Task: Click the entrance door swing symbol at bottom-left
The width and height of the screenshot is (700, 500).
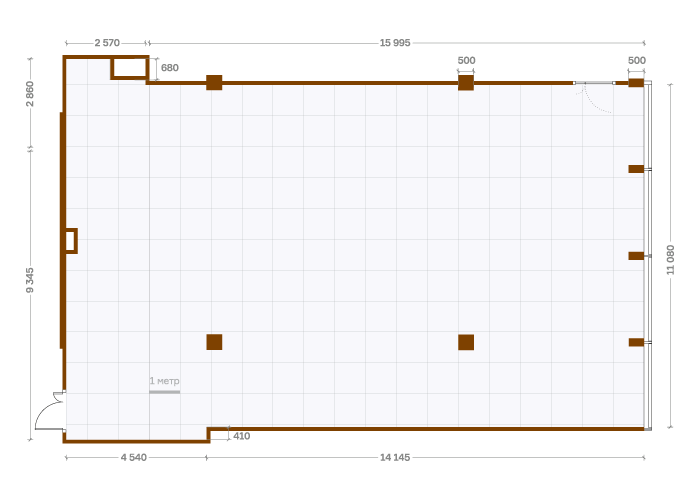Action: click(x=50, y=414)
